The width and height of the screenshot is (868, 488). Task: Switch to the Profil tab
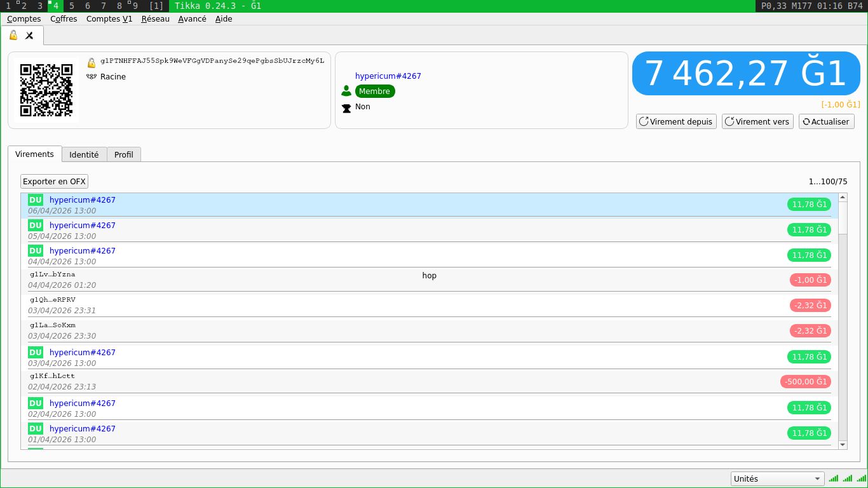point(124,154)
